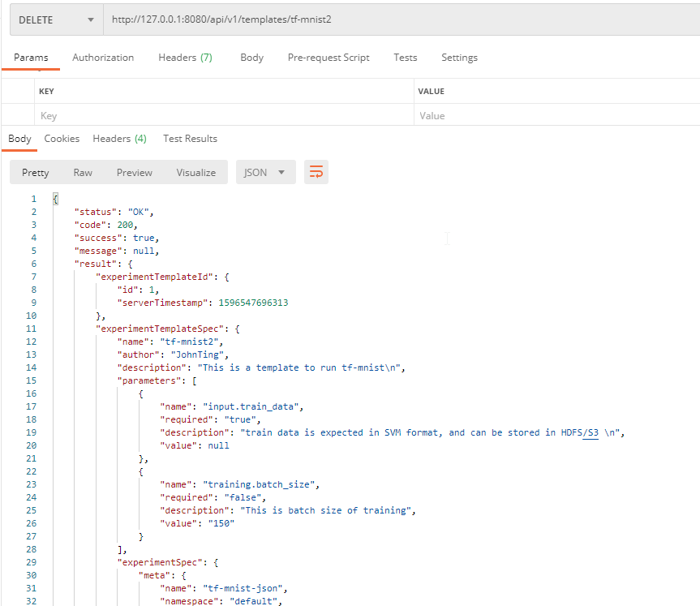
Task: Open the request Headers (7) tab
Action: (185, 58)
